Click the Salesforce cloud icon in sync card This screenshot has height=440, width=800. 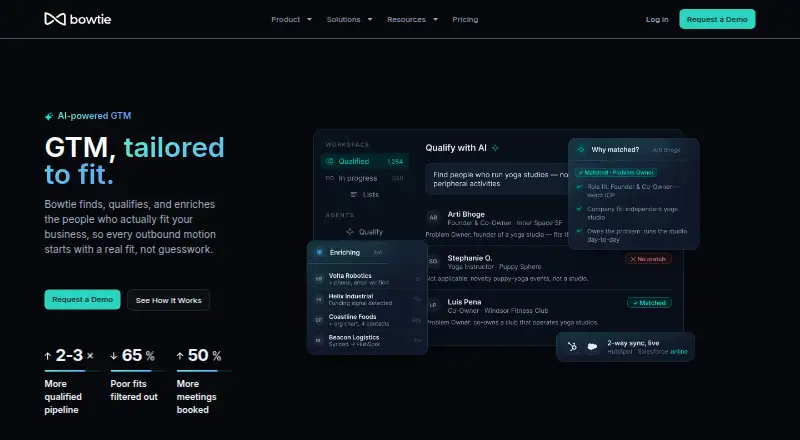pyautogui.click(x=592, y=347)
